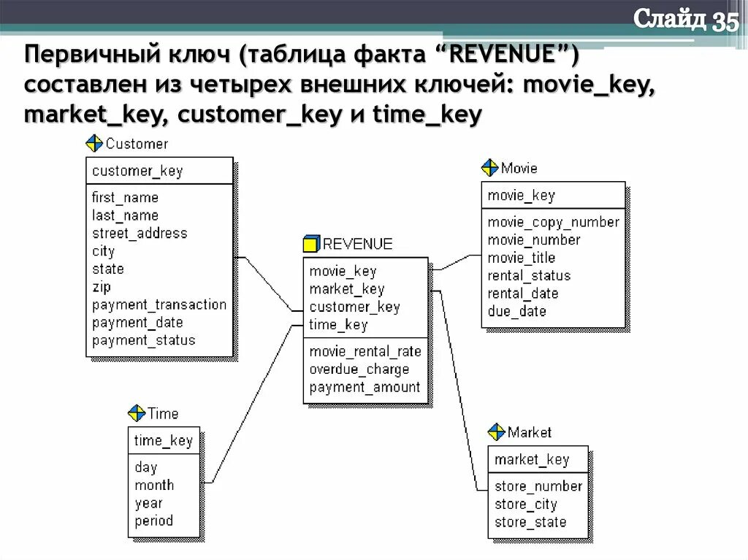
Task: Click customer_key in the REVENUE table
Action: 354,307
